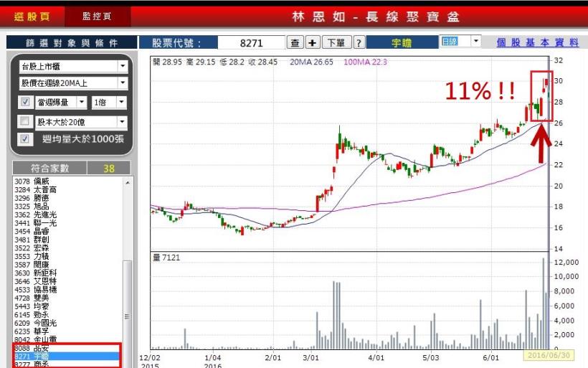Select stock 3078 僑威
588x368 pixels.
pos(32,181)
